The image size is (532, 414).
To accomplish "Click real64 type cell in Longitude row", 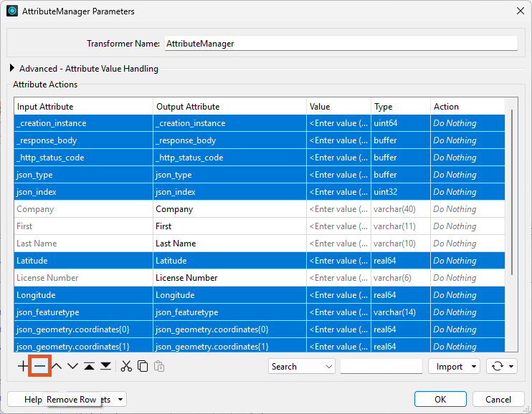I will (401, 295).
